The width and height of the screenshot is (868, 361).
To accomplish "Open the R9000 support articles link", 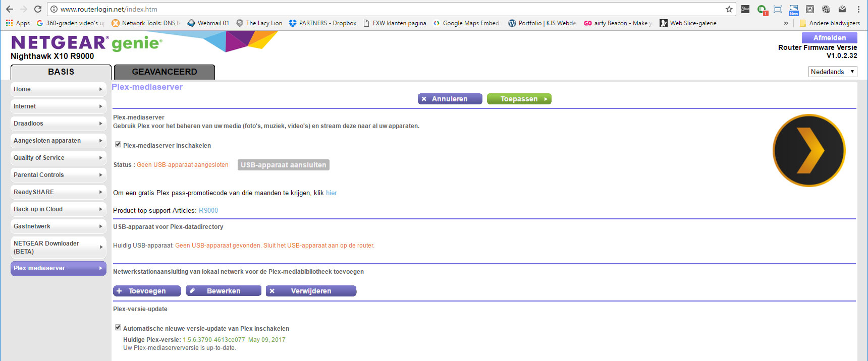I will tap(208, 211).
